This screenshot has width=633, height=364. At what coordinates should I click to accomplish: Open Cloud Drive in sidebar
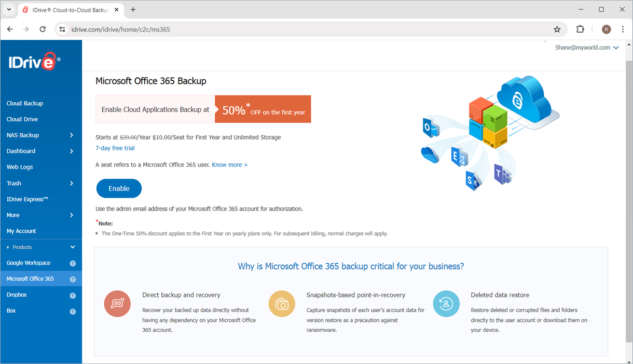[22, 119]
